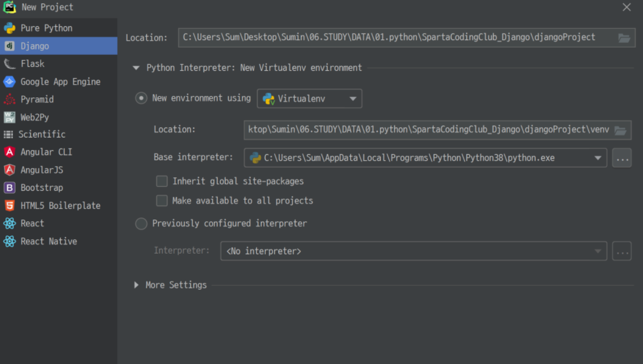Image resolution: width=643 pixels, height=364 pixels.
Task: Select the React project type
Action: 59,223
